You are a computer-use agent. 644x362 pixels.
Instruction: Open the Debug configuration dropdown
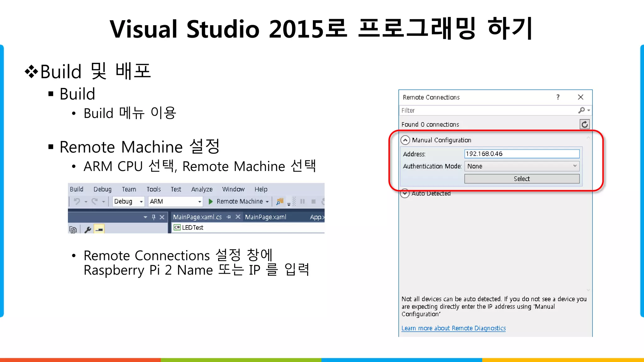[141, 202]
